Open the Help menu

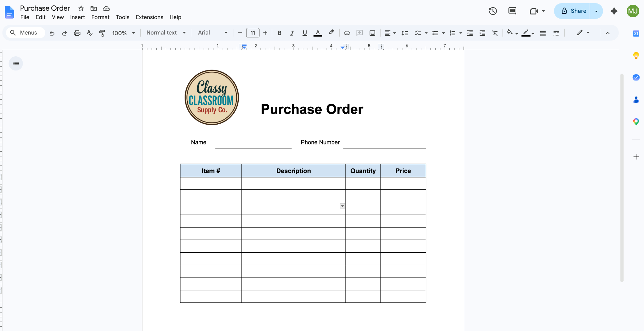pyautogui.click(x=175, y=17)
